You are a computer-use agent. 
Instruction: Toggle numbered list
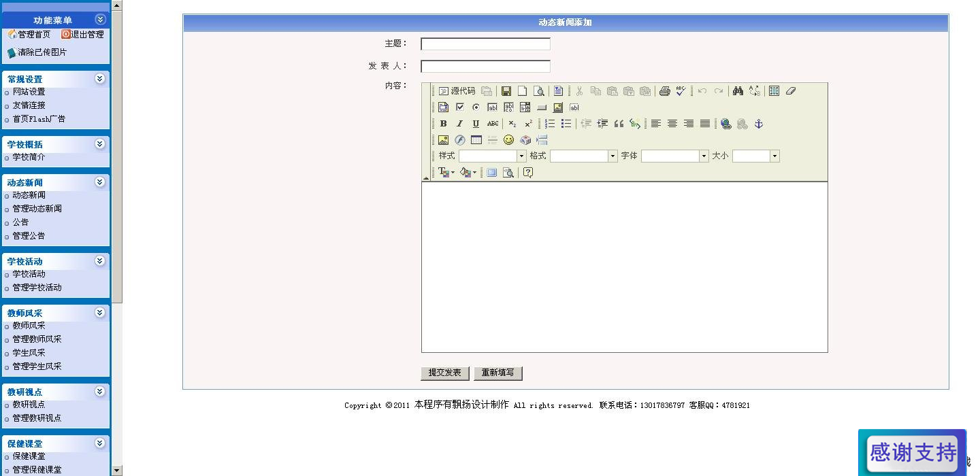[x=549, y=124]
